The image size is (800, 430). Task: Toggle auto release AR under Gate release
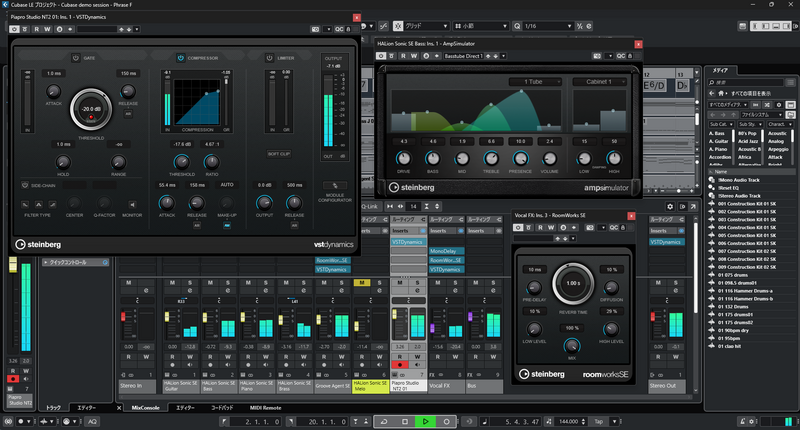tap(128, 114)
